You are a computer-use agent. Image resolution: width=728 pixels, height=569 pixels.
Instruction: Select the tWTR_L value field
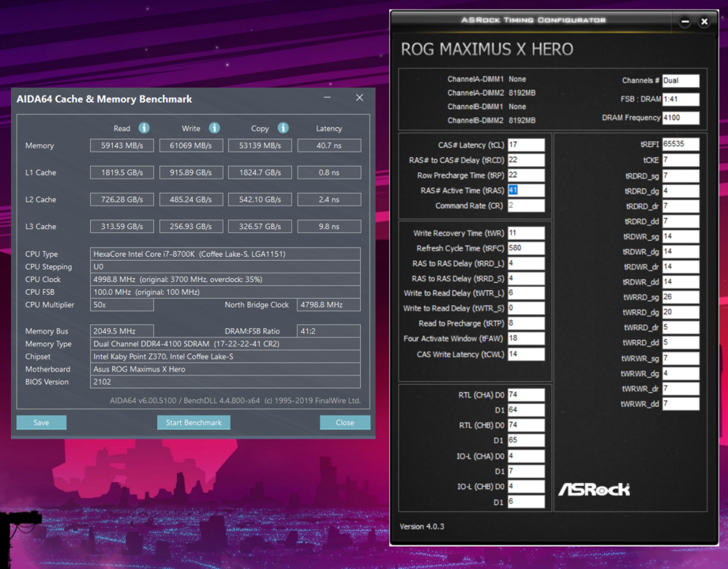tap(526, 293)
